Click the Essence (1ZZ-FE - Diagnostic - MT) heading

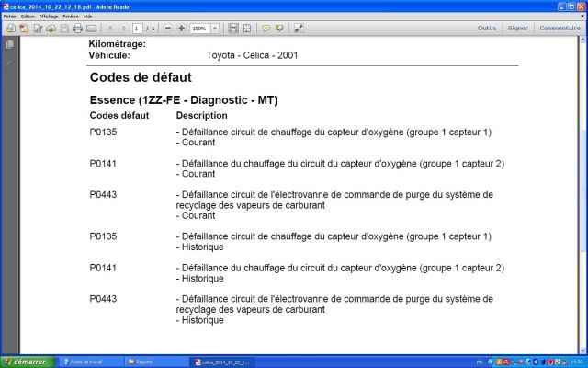[x=184, y=100]
